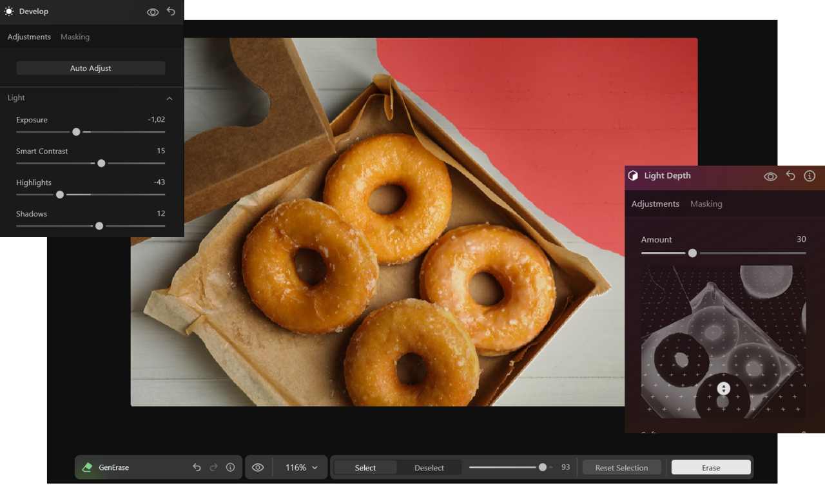Click the Light section label
The image size is (825, 504).
(x=16, y=98)
